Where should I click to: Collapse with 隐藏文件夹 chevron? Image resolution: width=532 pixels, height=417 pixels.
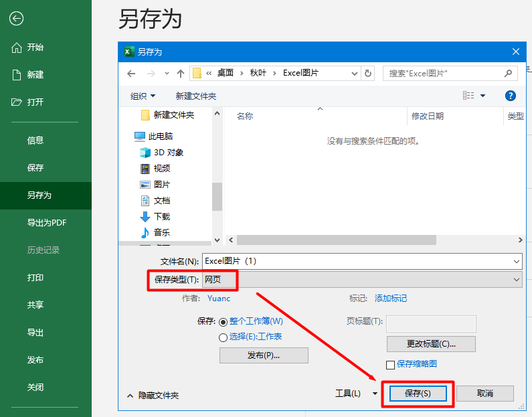coord(130,396)
